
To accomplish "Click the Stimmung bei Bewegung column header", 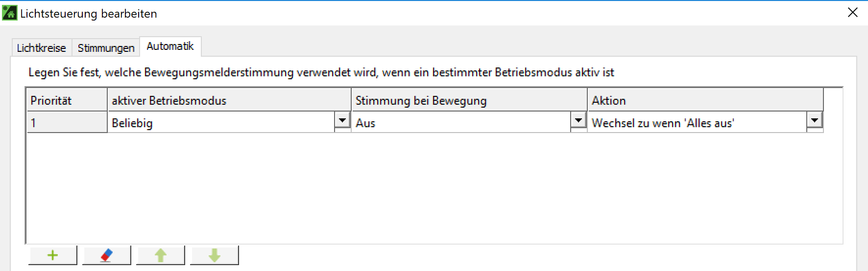I will click(x=469, y=100).
